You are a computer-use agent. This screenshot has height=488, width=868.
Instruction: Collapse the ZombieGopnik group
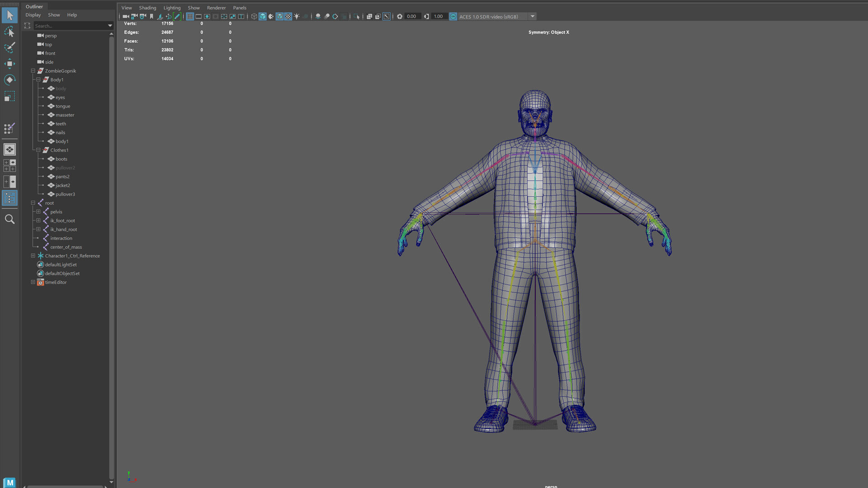pyautogui.click(x=33, y=71)
